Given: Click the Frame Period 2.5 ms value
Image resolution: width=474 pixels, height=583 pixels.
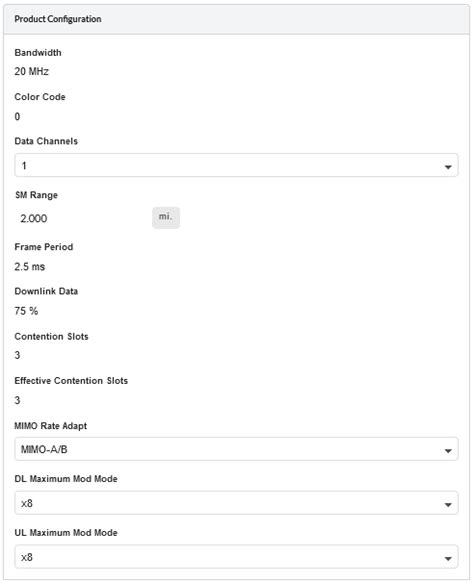Looking at the screenshot, I should [30, 267].
